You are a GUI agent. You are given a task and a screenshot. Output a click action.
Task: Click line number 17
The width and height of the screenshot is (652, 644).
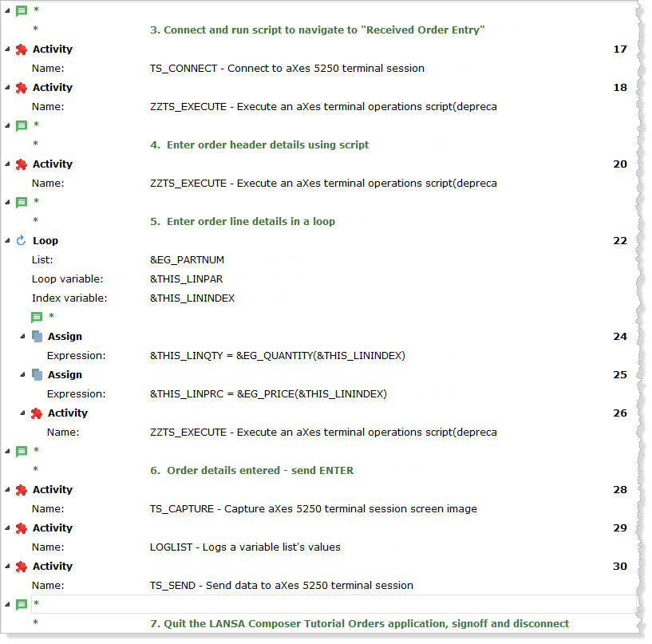tap(619, 49)
